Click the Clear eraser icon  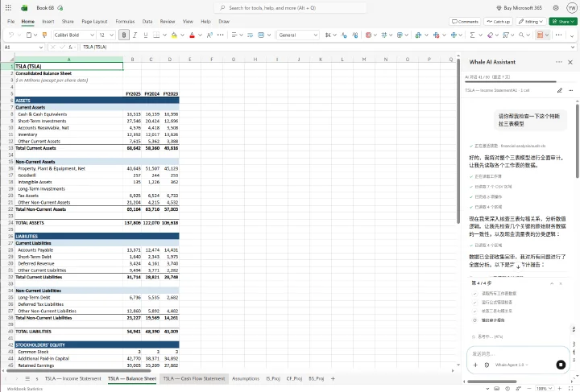tap(490, 35)
